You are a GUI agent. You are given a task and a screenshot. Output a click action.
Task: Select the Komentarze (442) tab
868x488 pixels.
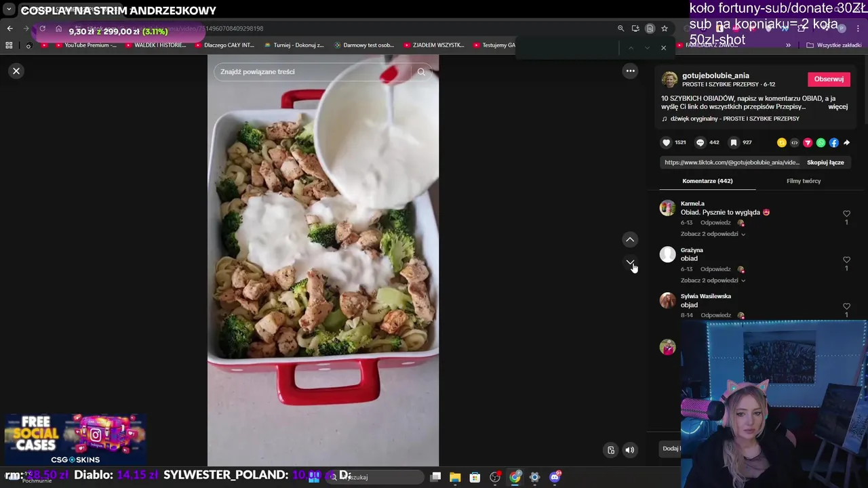coord(707,181)
